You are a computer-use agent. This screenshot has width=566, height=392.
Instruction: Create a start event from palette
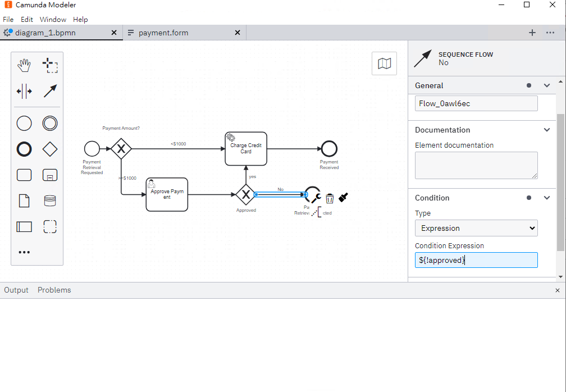[24, 124]
